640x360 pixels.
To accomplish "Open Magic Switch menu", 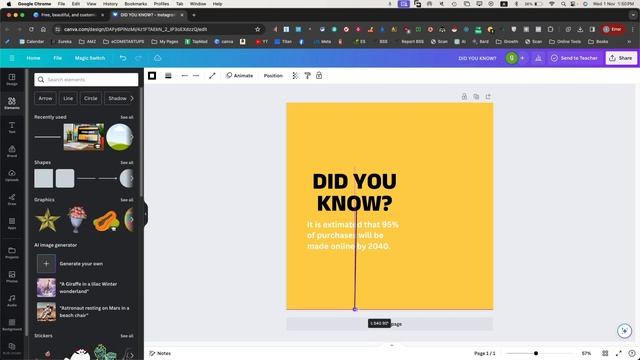I will 90,58.
